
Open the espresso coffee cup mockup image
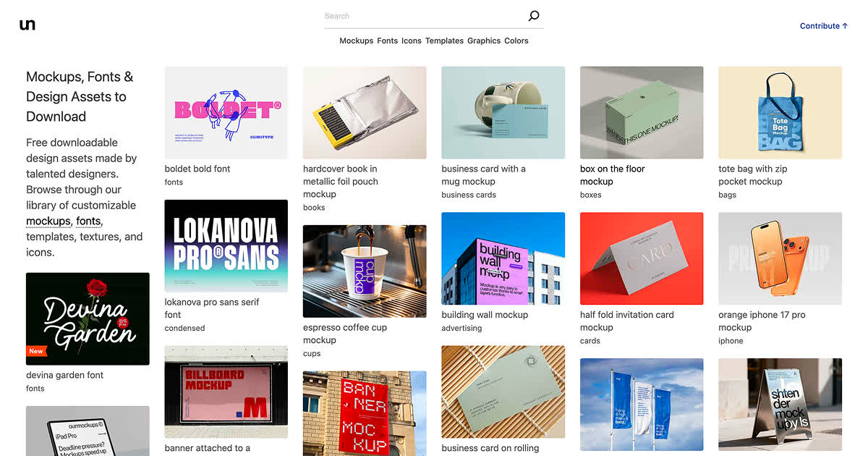(x=365, y=271)
